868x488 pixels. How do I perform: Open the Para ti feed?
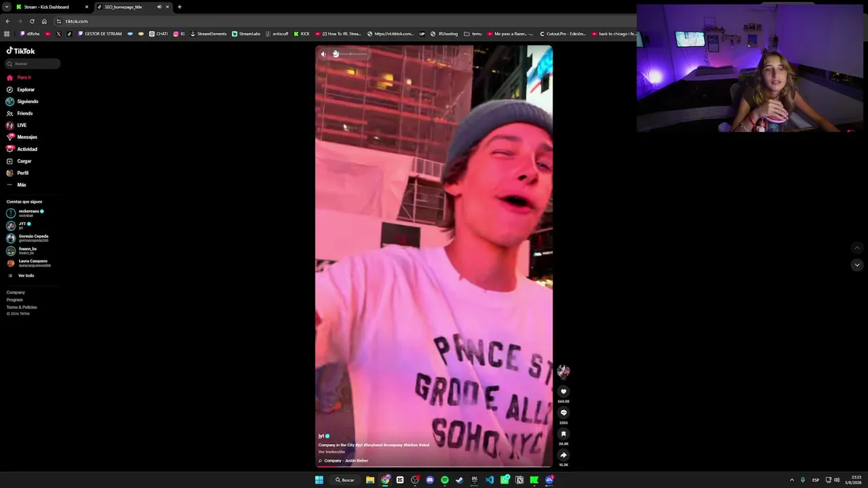(x=19, y=77)
